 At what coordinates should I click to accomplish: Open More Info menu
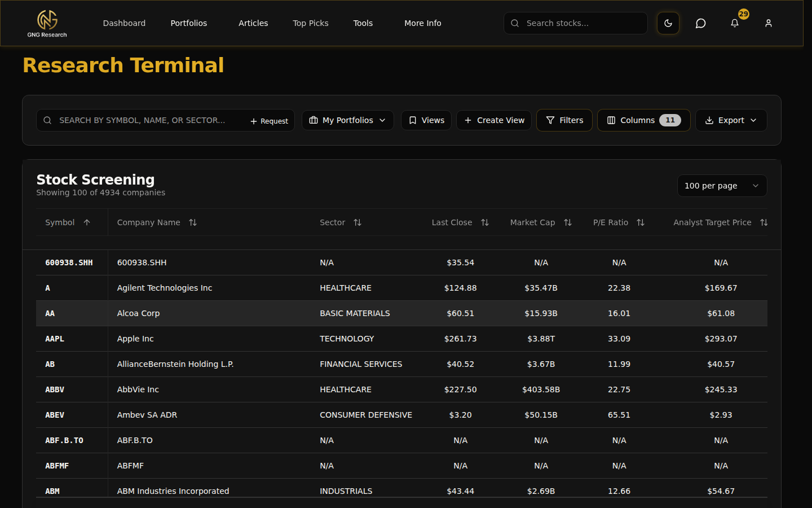click(423, 23)
